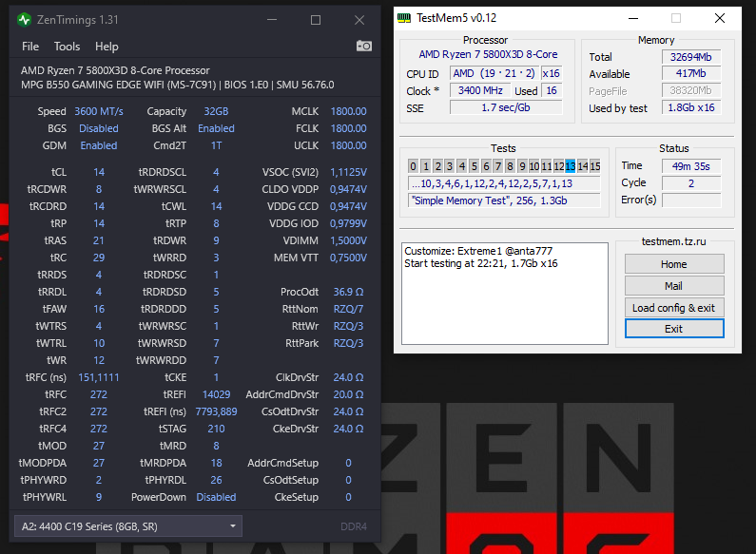Maximize the ZenTimings window
This screenshot has width=756, height=554.
316,20
